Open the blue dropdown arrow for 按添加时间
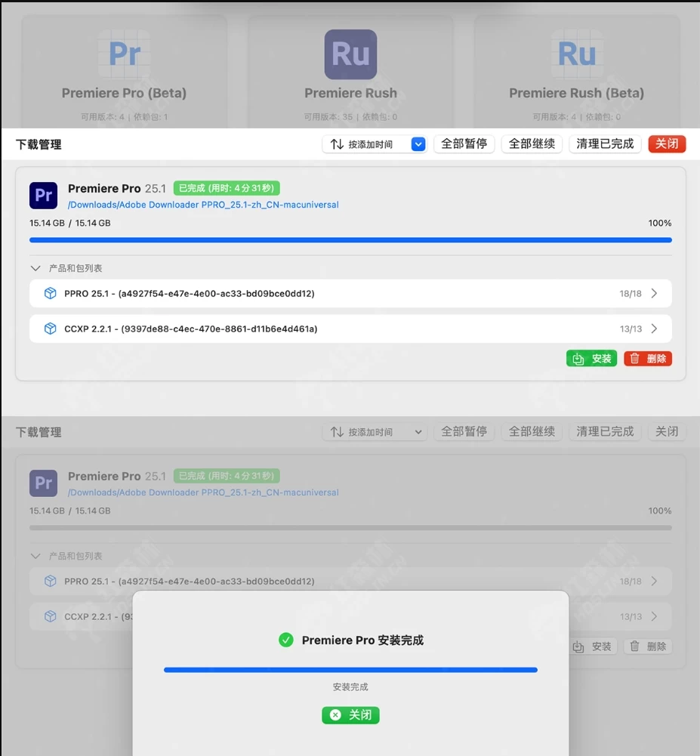Screen dimensions: 700x756 (418, 144)
